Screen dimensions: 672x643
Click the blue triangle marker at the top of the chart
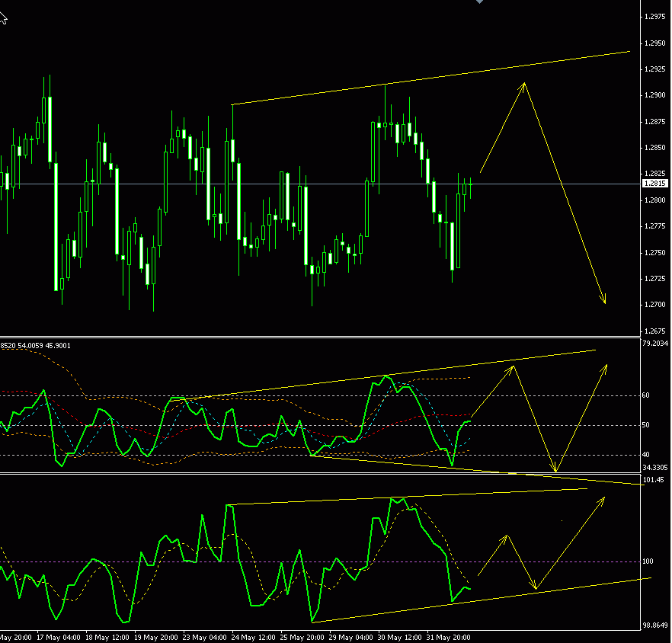coord(480,4)
